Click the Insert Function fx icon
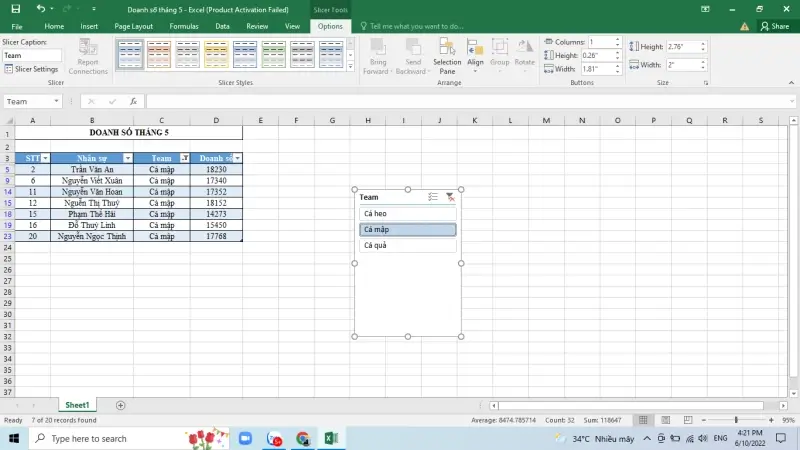This screenshot has height=450, width=800. 133,101
